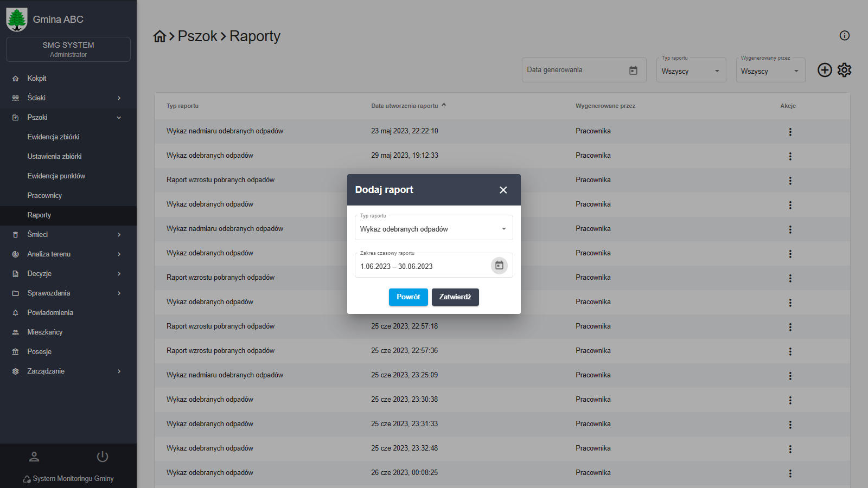Click the info icon at top right
The image size is (868, 488).
844,36
